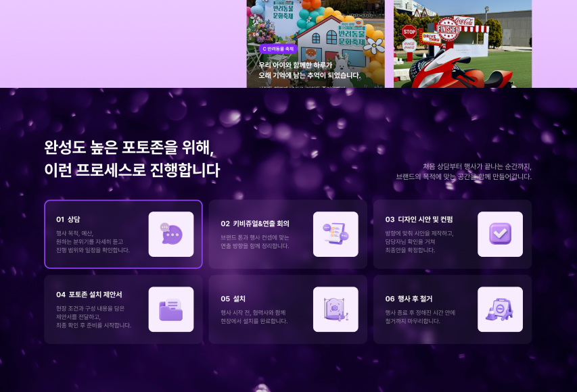
Task: Click the heading line '이런 프로세스로 진행합니다'
Action: pyautogui.click(x=132, y=170)
